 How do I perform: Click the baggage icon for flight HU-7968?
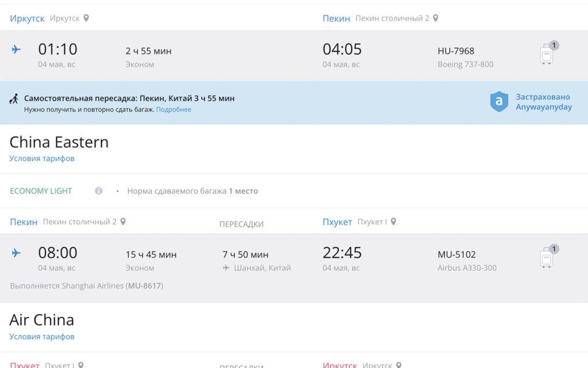coord(547,54)
